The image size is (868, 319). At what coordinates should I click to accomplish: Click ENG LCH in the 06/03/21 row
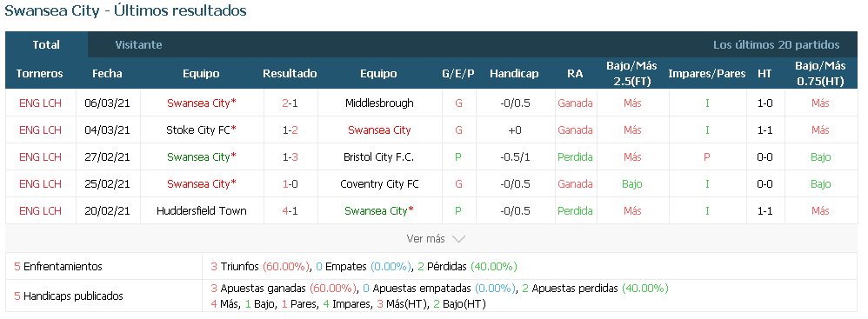40,103
